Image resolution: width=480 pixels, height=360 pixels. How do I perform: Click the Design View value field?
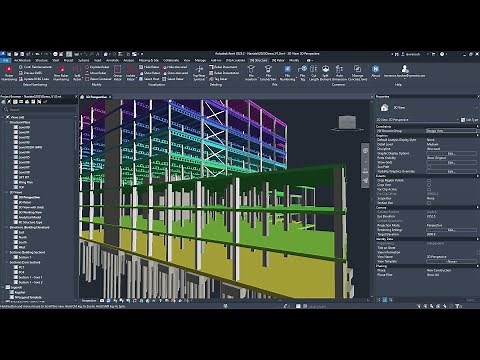(x=451, y=131)
